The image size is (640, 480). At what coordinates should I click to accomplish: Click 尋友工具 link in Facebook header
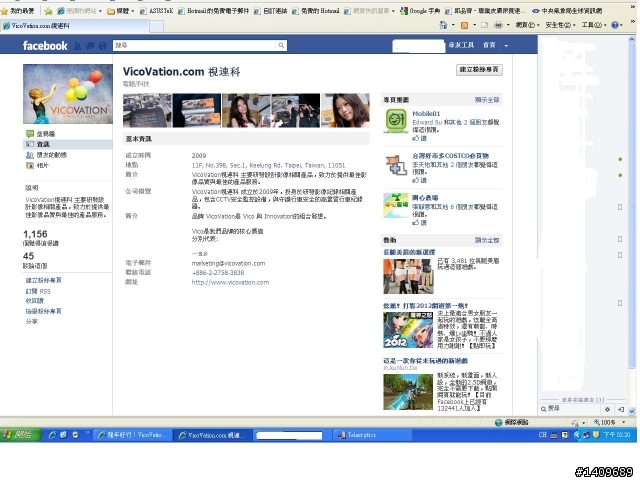tap(461, 45)
